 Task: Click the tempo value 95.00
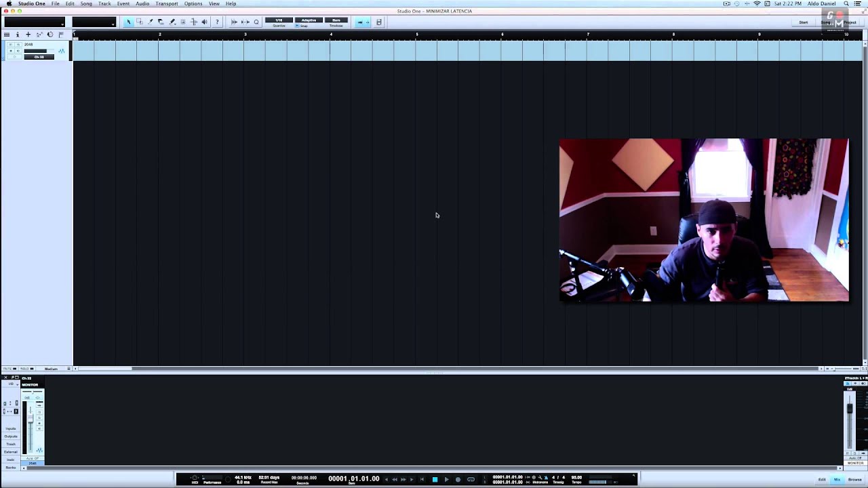click(x=576, y=477)
